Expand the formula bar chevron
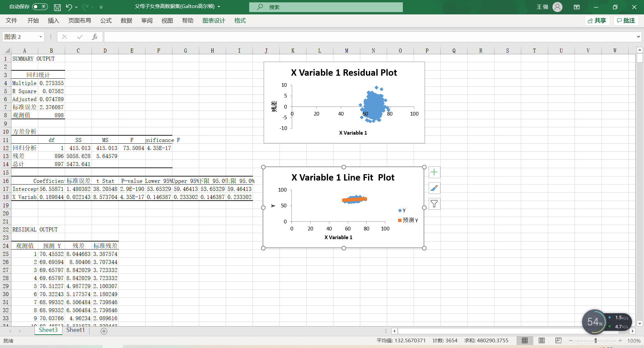 click(638, 37)
